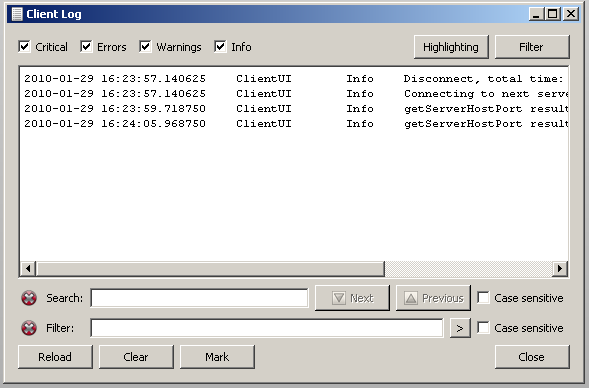Viewport: 589px width, 388px height.
Task: Enable Case sensitive for Search
Action: click(x=483, y=298)
